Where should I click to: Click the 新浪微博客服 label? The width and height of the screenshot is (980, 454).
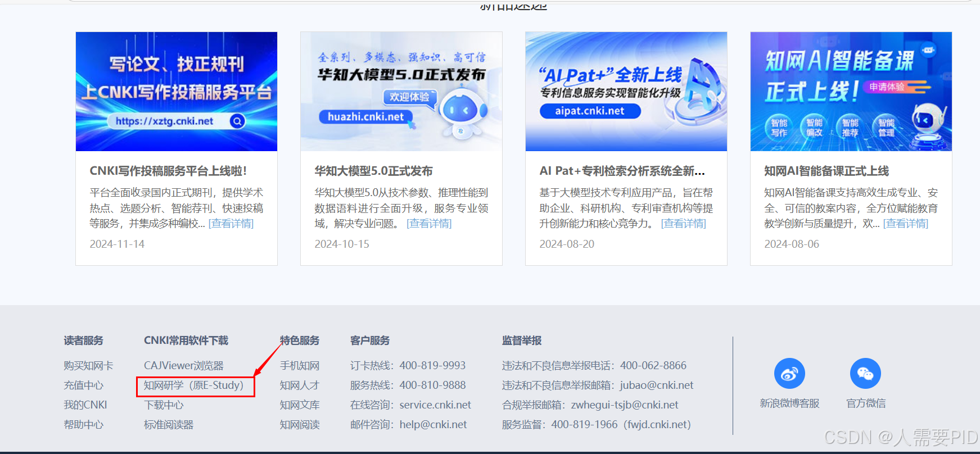point(789,403)
